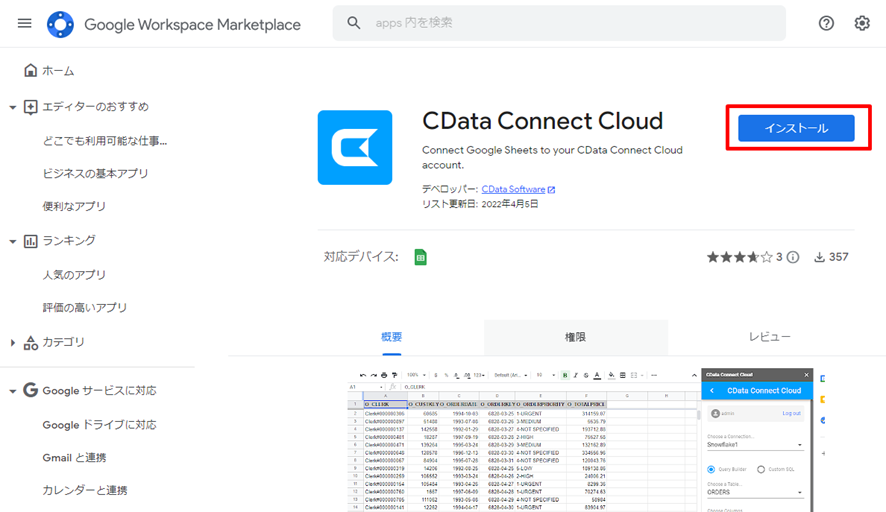
Task: Click the star rating display
Action: click(x=739, y=258)
